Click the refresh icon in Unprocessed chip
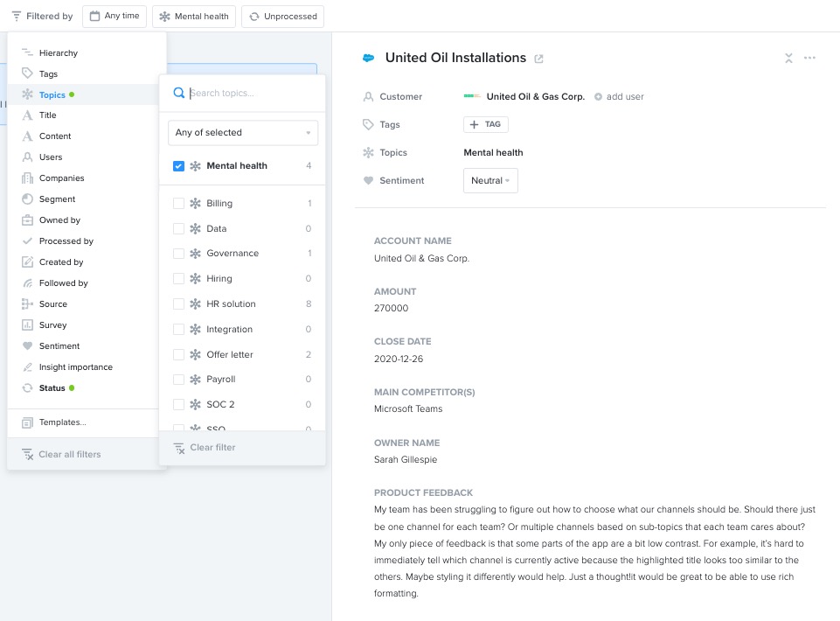The image size is (840, 621). pyautogui.click(x=254, y=17)
